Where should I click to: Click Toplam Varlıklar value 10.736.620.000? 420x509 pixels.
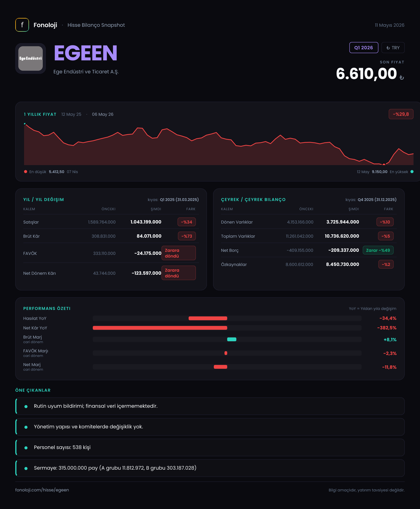tap(342, 236)
